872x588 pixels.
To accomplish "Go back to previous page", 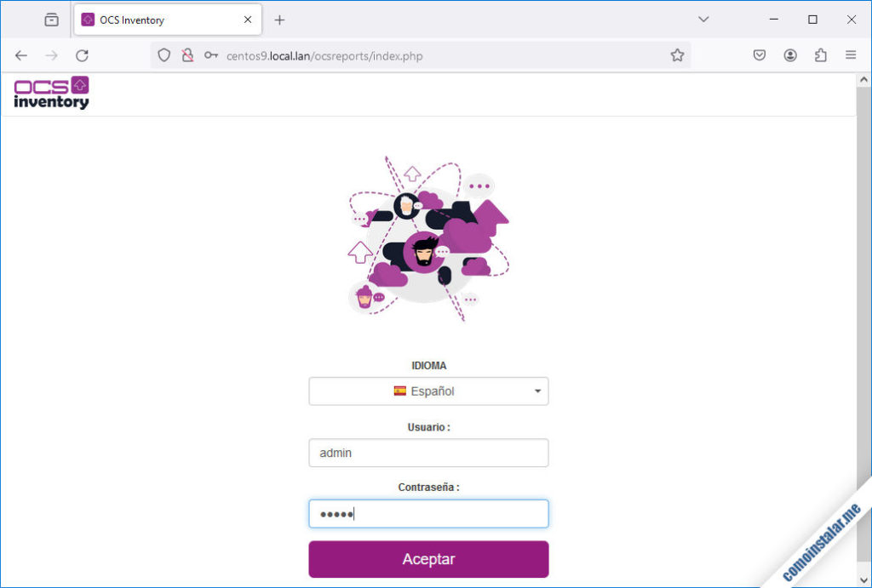I will point(21,55).
